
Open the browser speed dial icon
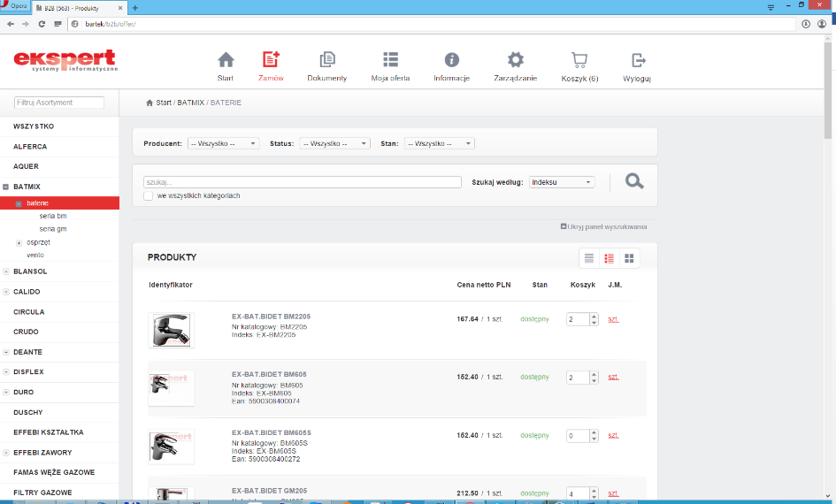point(58,24)
